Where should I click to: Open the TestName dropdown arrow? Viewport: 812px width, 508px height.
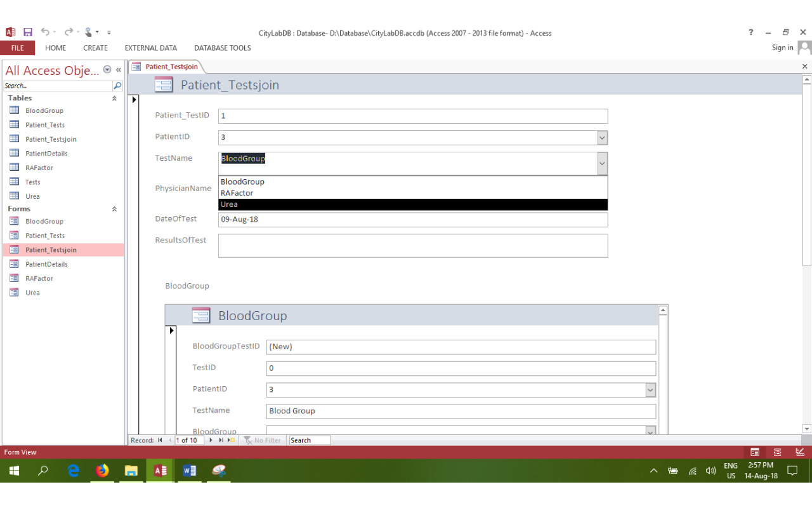(601, 162)
